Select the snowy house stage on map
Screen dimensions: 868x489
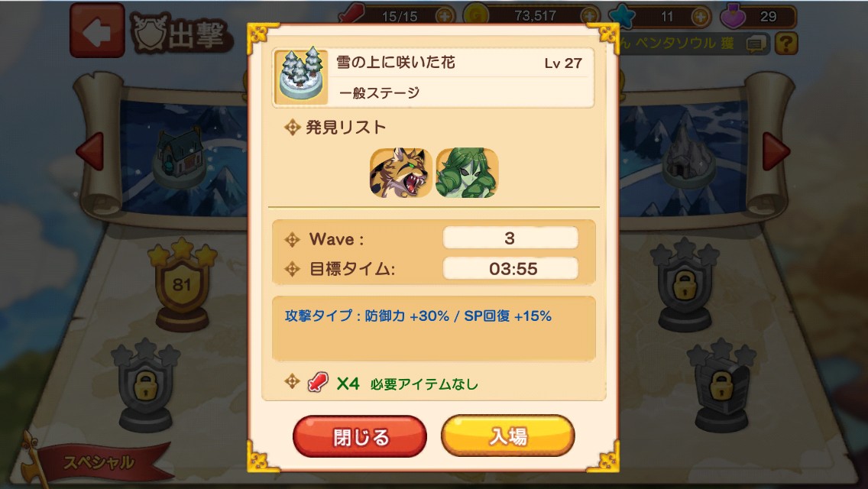180,158
